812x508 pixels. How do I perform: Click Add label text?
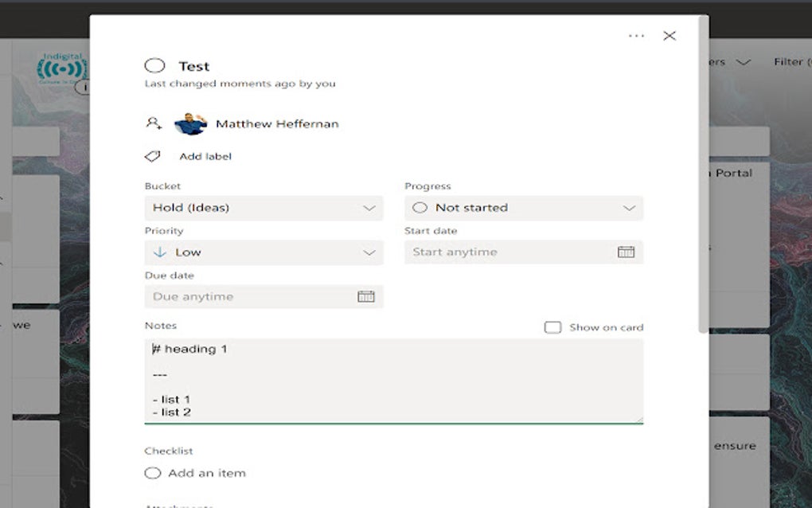(205, 156)
